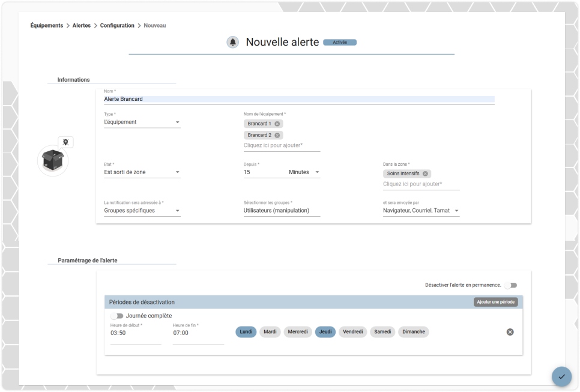Open the notification recipient dropdown
580x392 pixels.
[142, 211]
